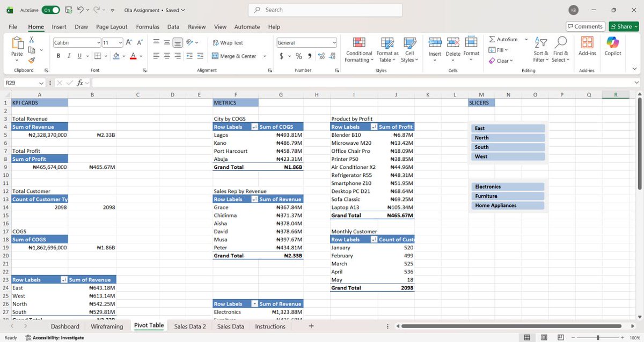The width and height of the screenshot is (644, 342).
Task: Open the Fill Color picker arrow
Action: point(124,56)
